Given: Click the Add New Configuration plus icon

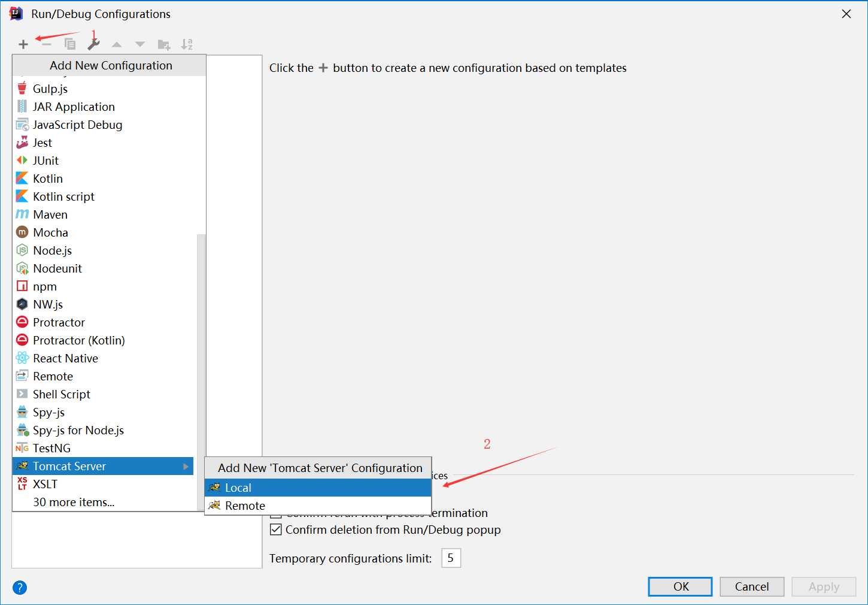Looking at the screenshot, I should [x=23, y=44].
